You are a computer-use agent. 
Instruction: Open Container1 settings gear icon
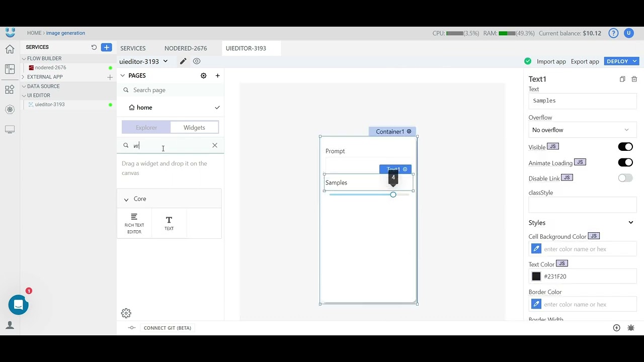click(409, 131)
